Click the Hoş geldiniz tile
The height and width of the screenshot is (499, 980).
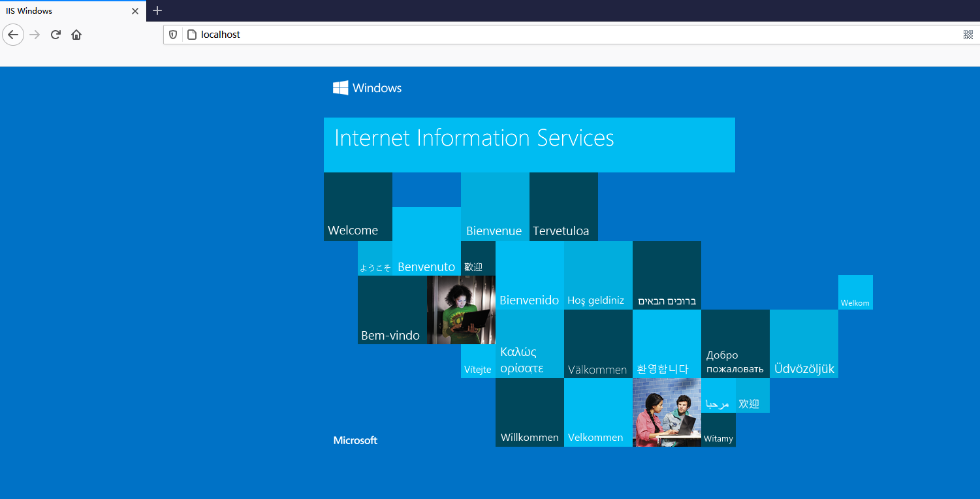(598, 275)
